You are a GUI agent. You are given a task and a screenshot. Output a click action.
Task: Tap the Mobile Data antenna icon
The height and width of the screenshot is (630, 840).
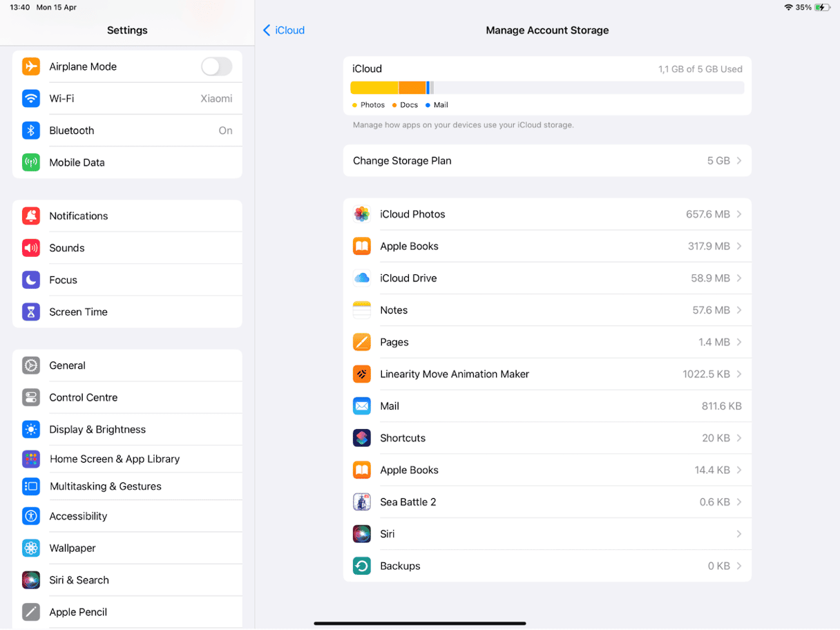(31, 162)
